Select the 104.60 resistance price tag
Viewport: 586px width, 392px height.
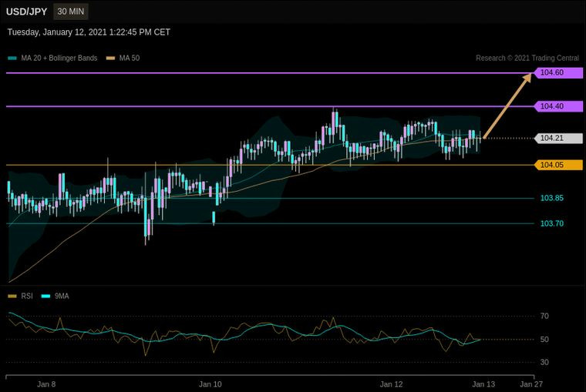pyautogui.click(x=559, y=72)
